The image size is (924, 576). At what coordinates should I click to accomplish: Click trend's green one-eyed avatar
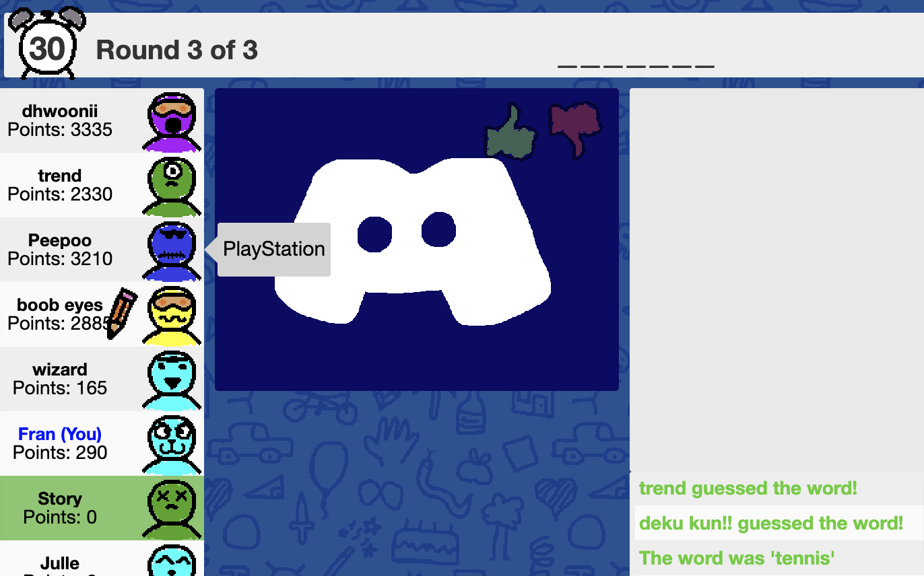(x=173, y=186)
